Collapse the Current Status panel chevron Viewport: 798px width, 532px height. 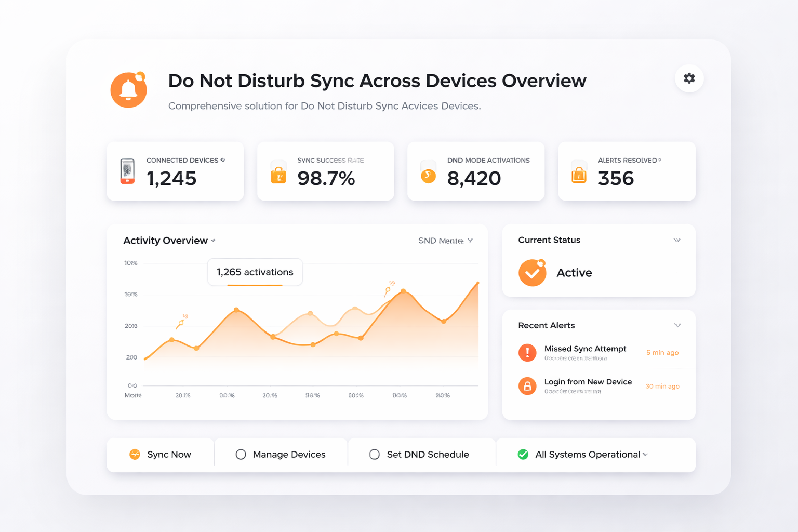click(x=677, y=240)
